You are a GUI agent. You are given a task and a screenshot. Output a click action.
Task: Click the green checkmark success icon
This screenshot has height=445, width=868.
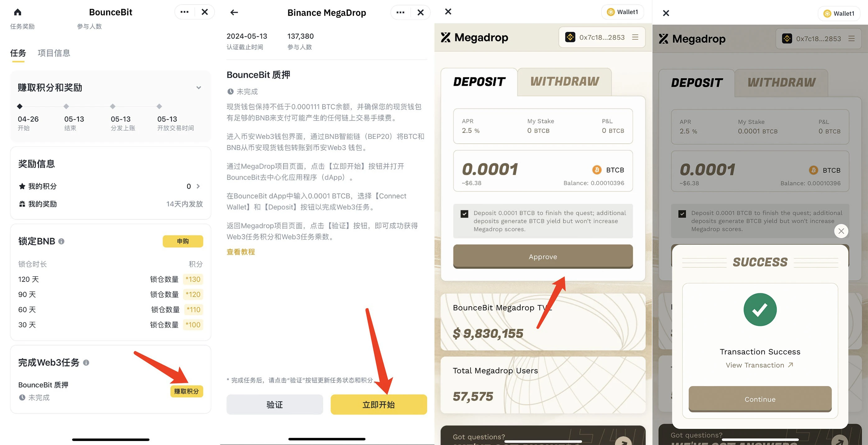tap(759, 308)
